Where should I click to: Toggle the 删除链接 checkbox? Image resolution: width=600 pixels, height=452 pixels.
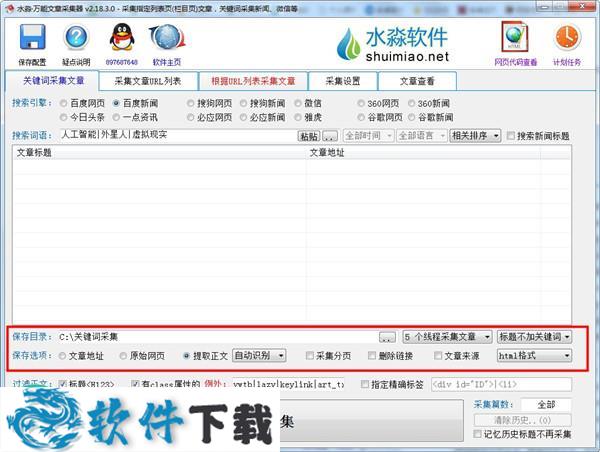pyautogui.click(x=373, y=355)
